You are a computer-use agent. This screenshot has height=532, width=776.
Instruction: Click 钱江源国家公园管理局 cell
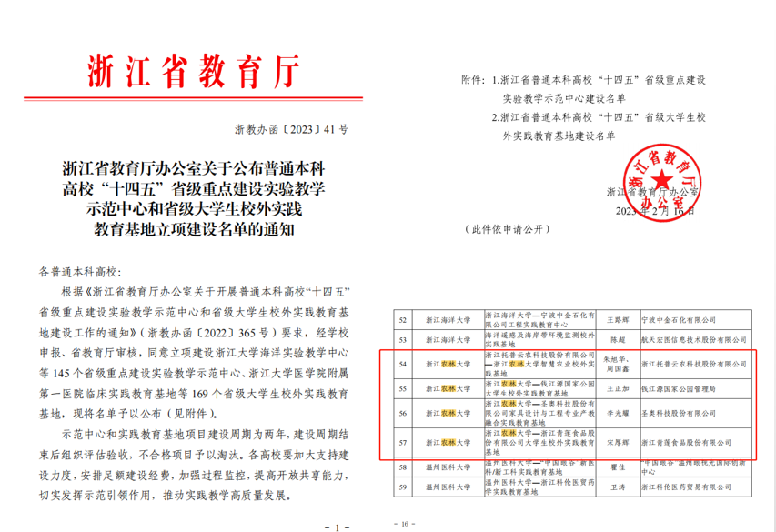679,388
